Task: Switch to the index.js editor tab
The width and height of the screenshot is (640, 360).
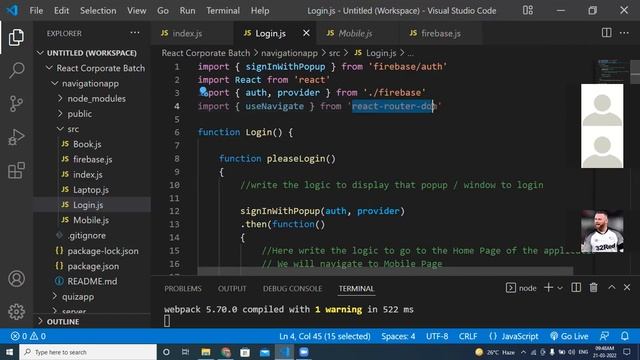Action: (x=192, y=33)
